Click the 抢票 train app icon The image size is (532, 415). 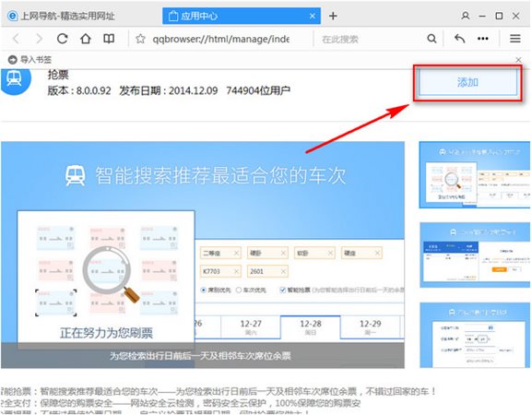[16, 81]
